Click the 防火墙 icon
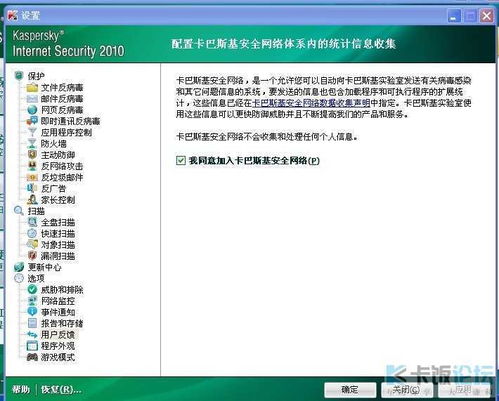The width and height of the screenshot is (499, 401). tap(32, 144)
